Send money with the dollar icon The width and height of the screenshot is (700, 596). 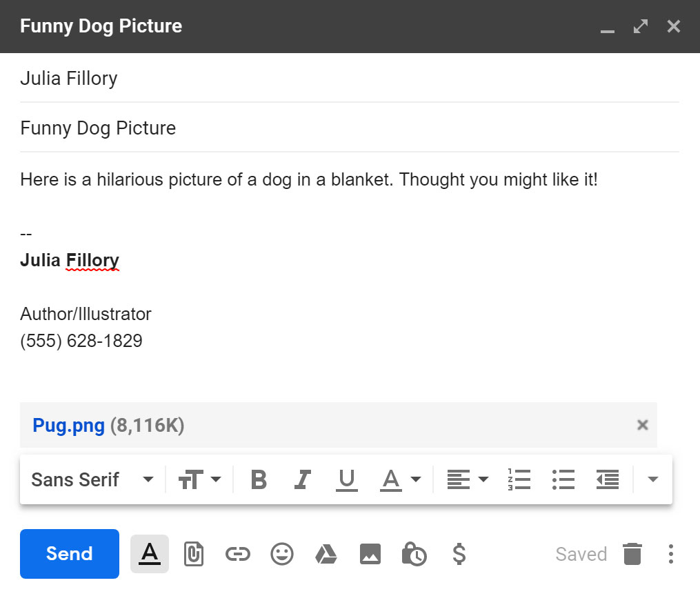point(459,554)
